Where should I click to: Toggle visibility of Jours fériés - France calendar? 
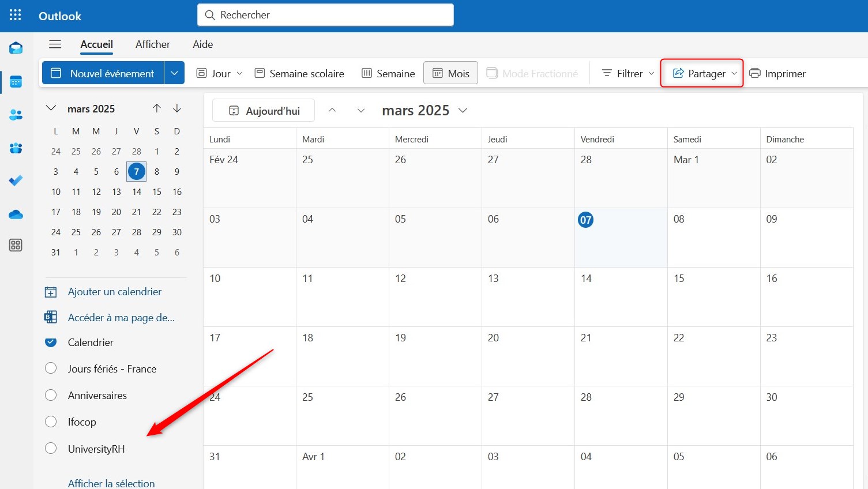(51, 368)
